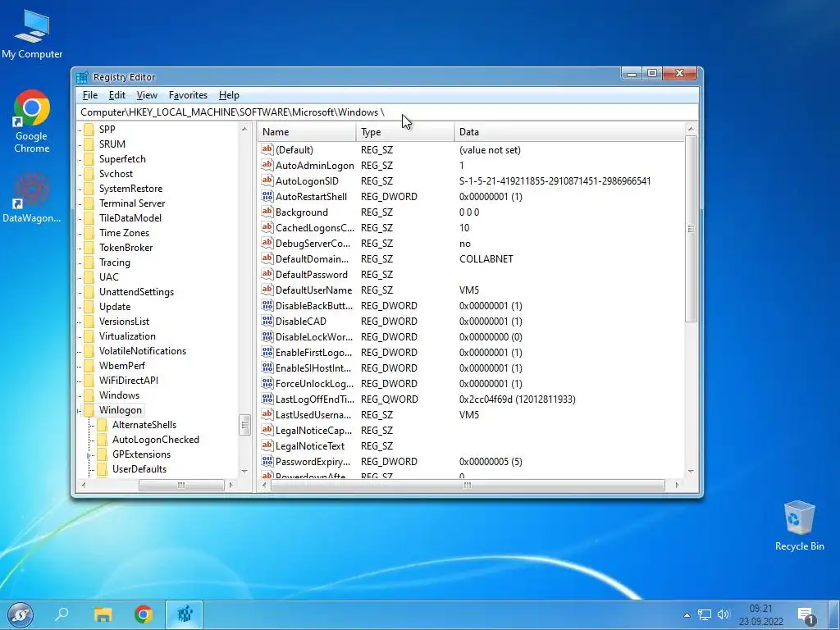This screenshot has height=630, width=840.
Task: Open taskbar search magnifier
Action: coord(62,614)
